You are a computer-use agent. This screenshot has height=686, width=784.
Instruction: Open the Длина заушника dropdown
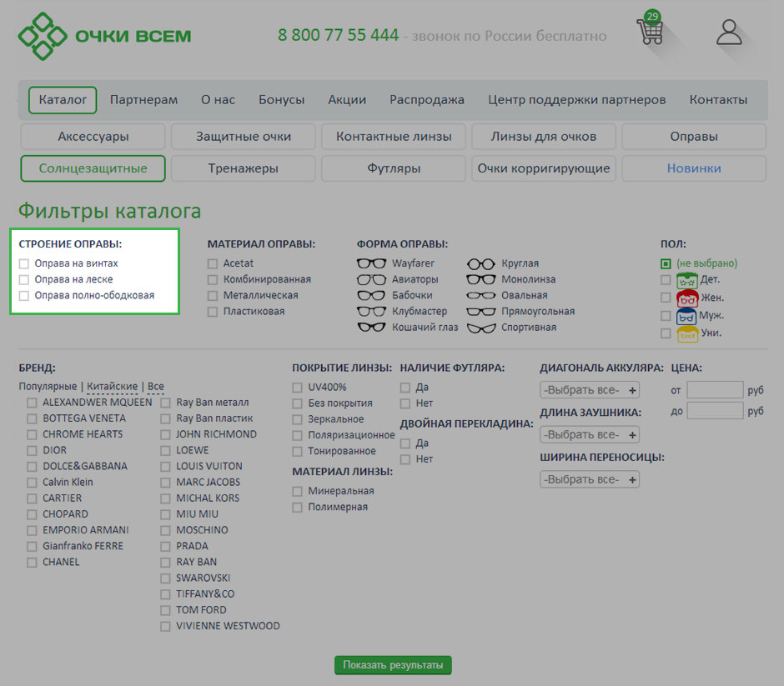pyautogui.click(x=590, y=435)
